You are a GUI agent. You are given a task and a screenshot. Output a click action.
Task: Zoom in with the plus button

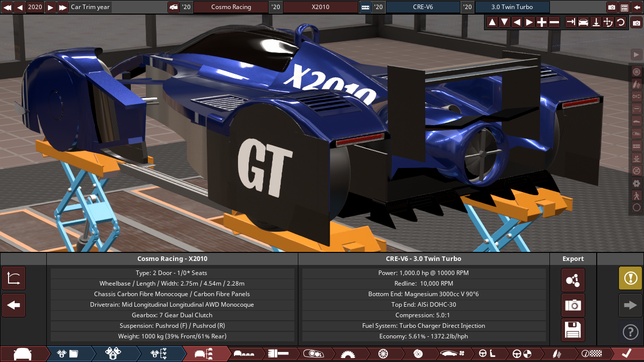click(x=542, y=22)
